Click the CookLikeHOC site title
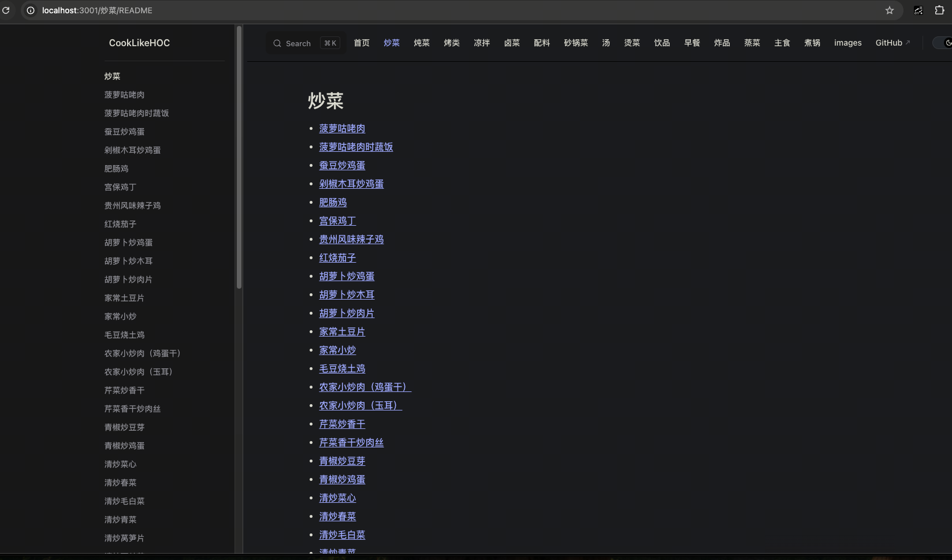This screenshot has height=560, width=952. click(x=139, y=43)
